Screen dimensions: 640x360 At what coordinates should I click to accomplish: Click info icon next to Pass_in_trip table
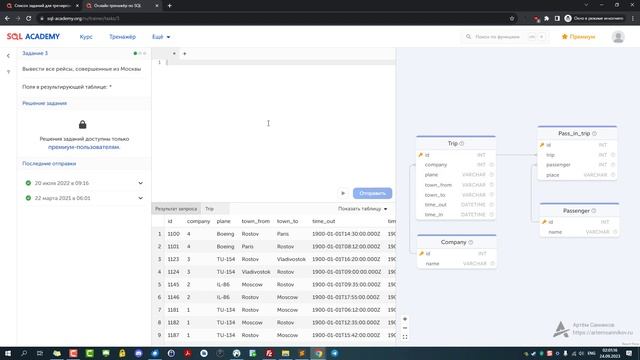tap(594, 133)
